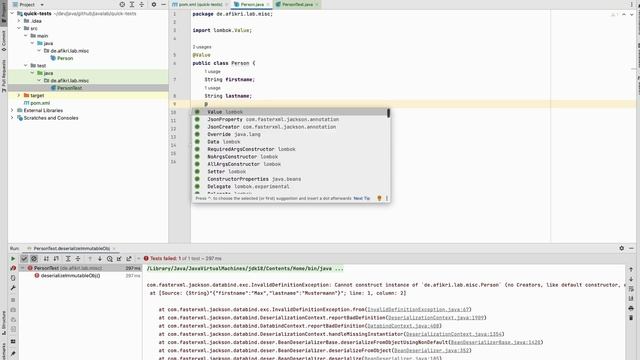640x360 pixels.
Task: Collapse all test results in Run panel
Action: tap(78, 259)
